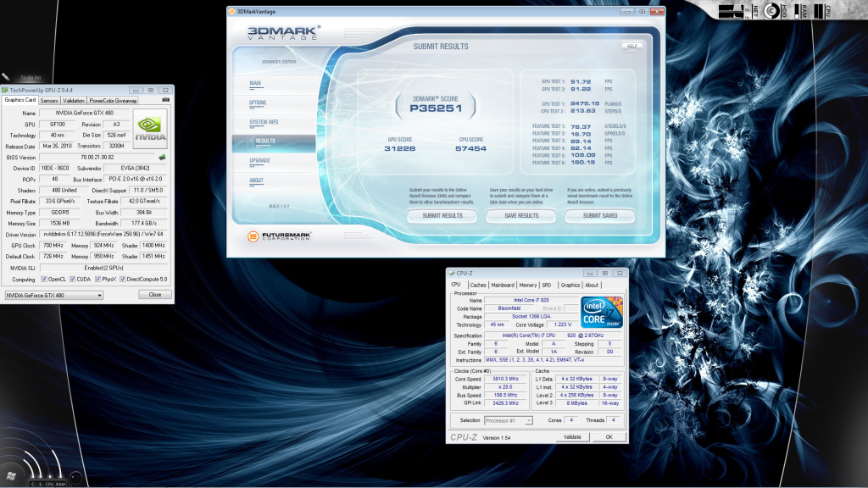Click the Help button in 3DMark
The height and width of the screenshot is (488, 868).
coord(631,47)
